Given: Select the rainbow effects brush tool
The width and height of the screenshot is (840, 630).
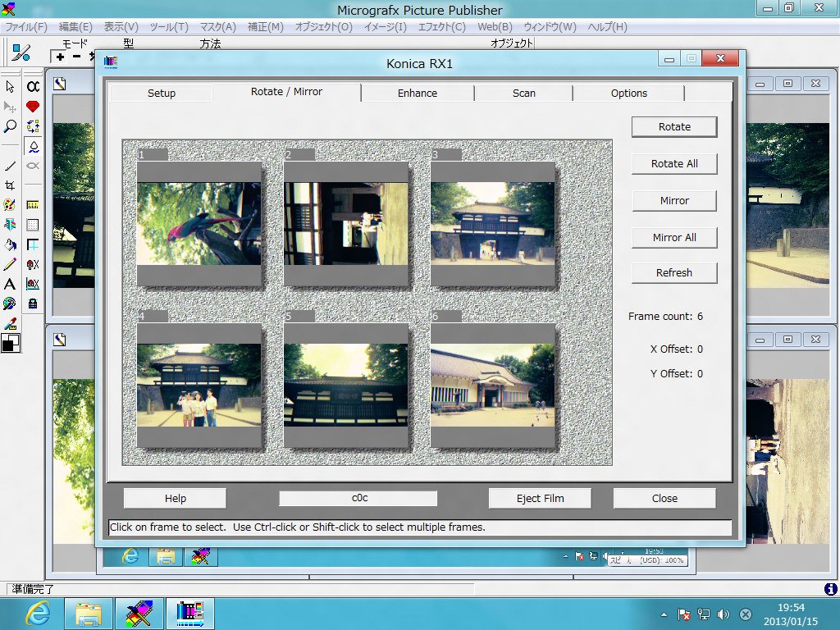Looking at the screenshot, I should point(10,225).
